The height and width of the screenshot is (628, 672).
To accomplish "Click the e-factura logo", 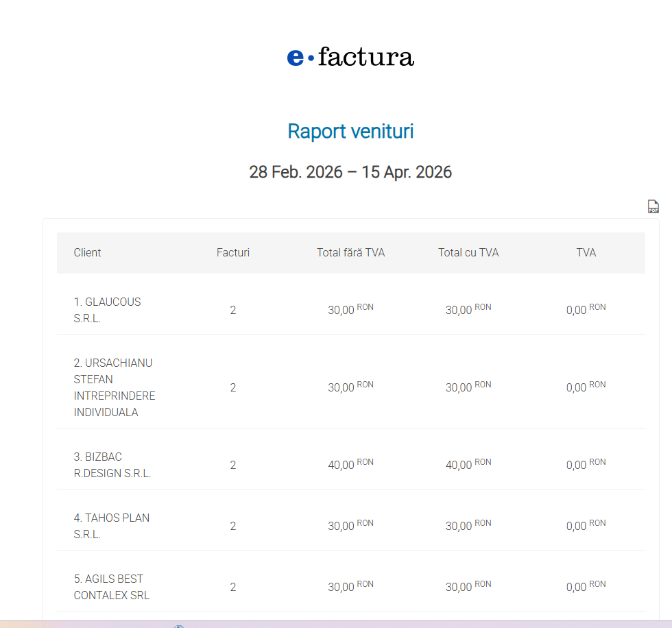I will (x=350, y=57).
